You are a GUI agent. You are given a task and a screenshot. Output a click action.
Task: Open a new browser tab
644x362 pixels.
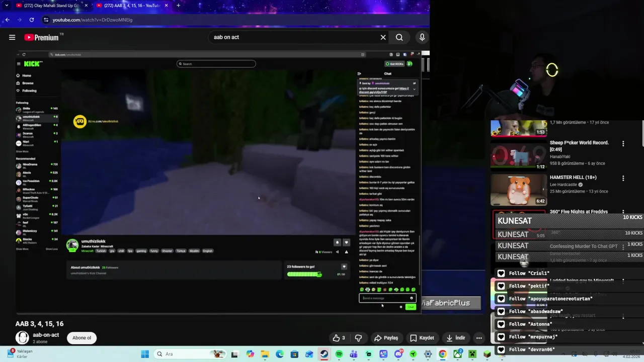pyautogui.click(x=178, y=6)
